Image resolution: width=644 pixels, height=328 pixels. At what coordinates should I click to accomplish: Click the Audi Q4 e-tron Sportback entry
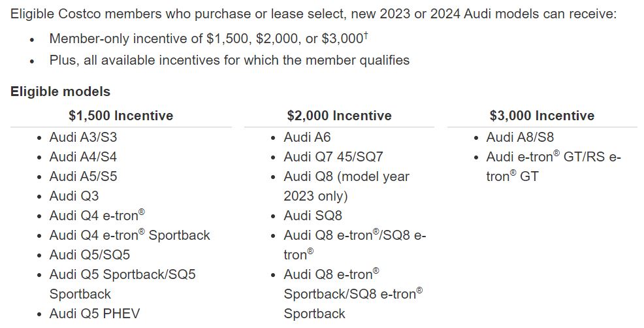pos(129,235)
